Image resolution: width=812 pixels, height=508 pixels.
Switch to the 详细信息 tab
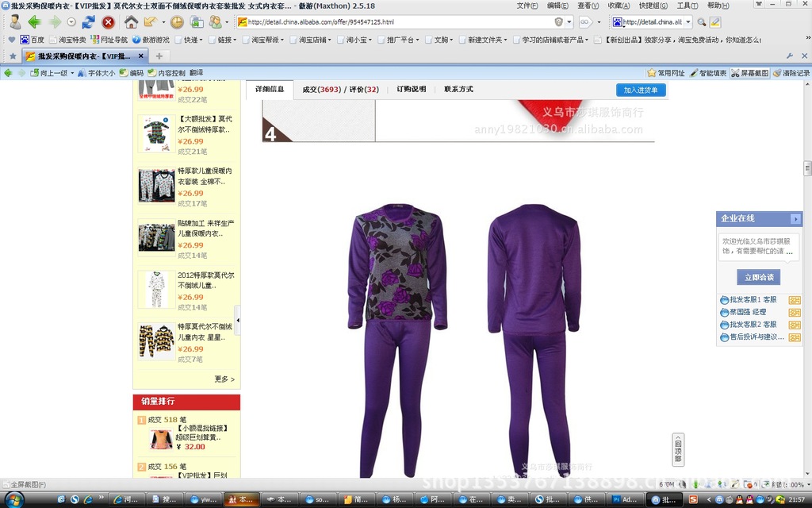point(270,89)
